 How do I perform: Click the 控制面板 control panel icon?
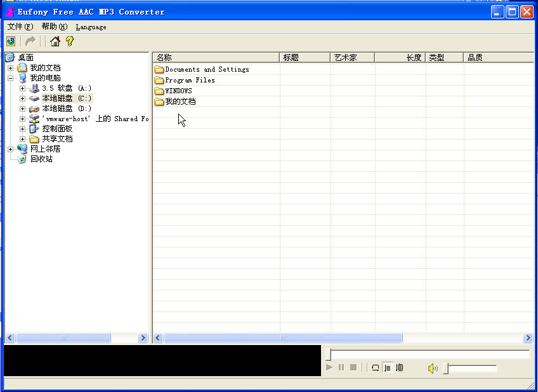pyautogui.click(x=34, y=129)
